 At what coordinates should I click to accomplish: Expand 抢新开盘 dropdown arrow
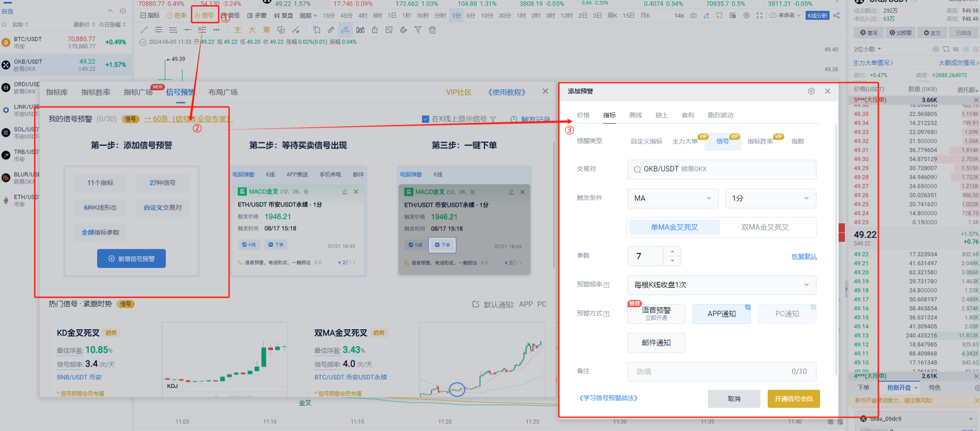click(916, 388)
